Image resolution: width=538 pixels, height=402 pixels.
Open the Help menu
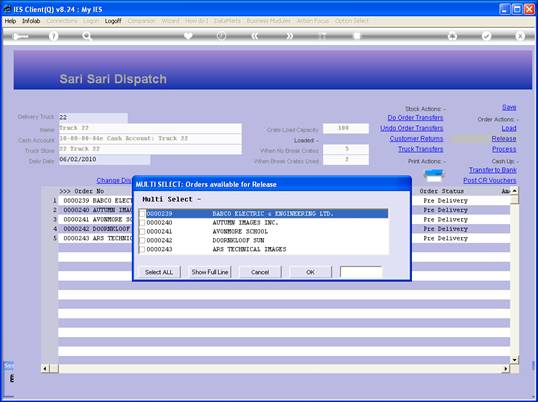pyautogui.click(x=10, y=21)
